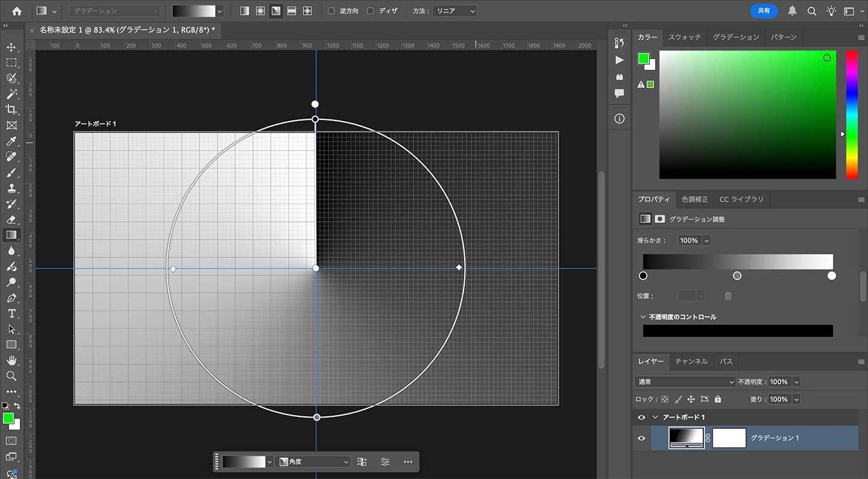
Task: Close the 名称未設定 1 document tab
Action: 32,30
